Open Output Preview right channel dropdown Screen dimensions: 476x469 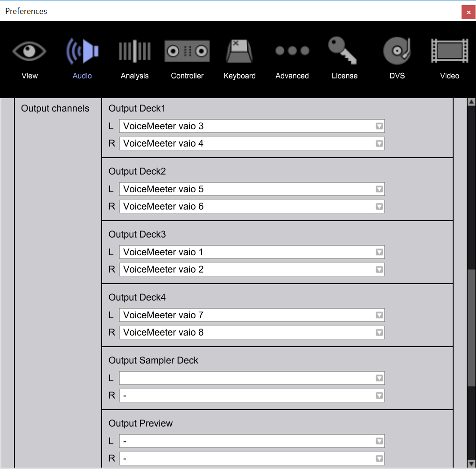tap(252, 458)
